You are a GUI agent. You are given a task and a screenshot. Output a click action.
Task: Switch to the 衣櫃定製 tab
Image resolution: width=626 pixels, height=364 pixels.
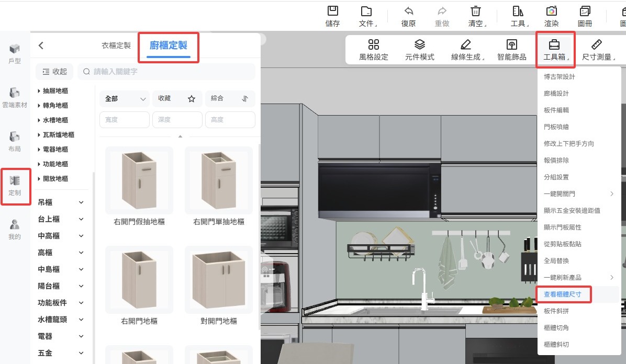[116, 45]
